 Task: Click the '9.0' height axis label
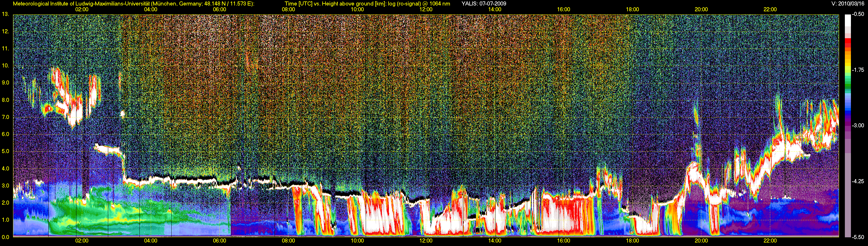click(x=5, y=82)
